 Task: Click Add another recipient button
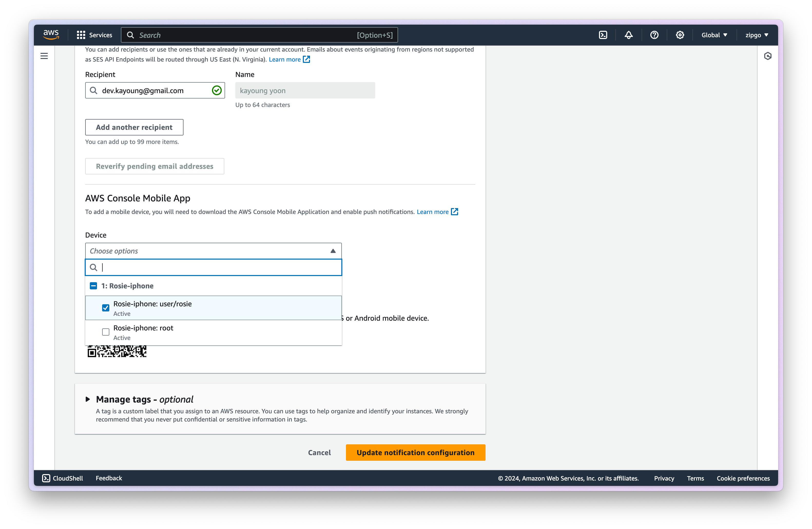click(x=134, y=127)
